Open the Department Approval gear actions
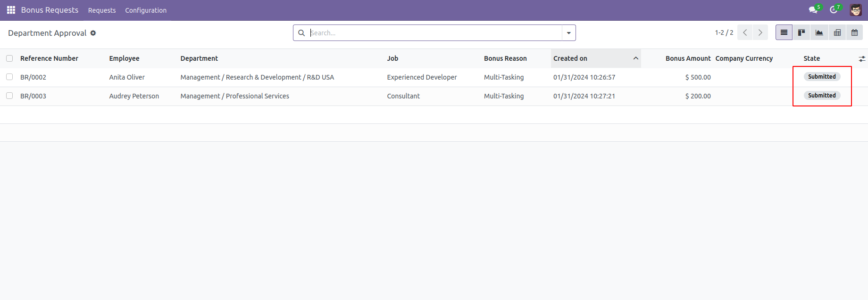 tap(93, 33)
